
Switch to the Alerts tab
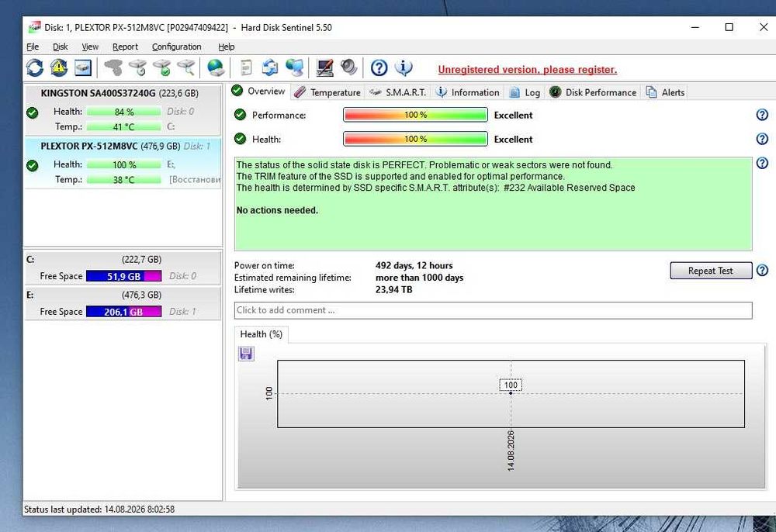point(666,92)
